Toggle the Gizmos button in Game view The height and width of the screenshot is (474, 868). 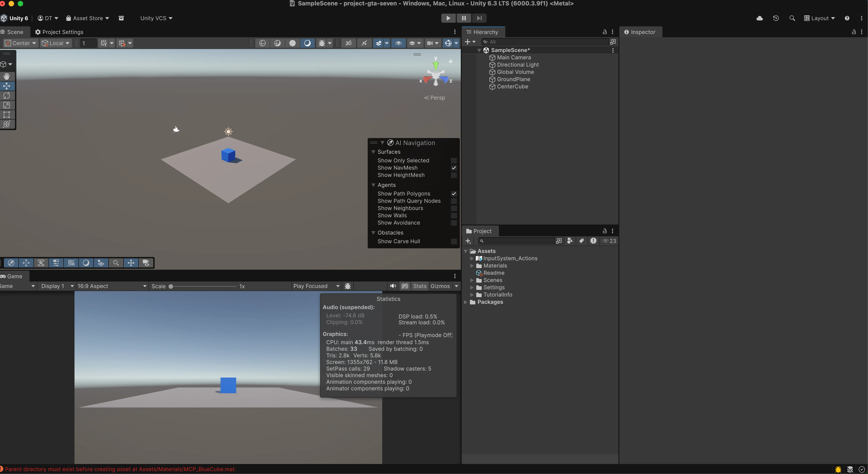coord(440,286)
